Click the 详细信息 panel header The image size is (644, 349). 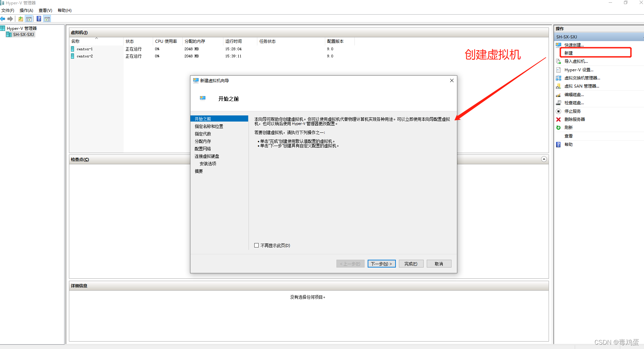click(309, 286)
